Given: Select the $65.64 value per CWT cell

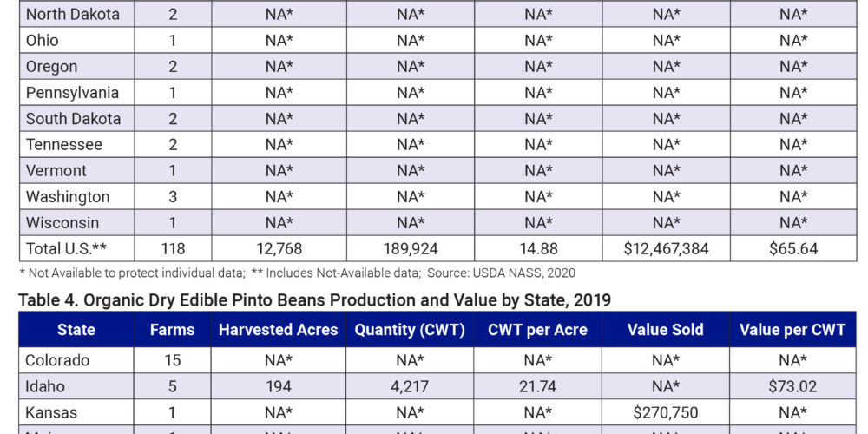Looking at the screenshot, I should coord(792,249).
